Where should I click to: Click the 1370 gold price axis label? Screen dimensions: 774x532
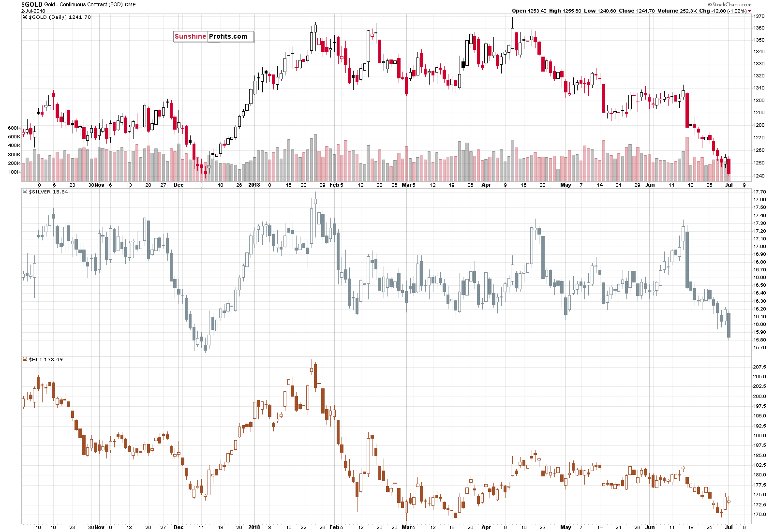click(759, 16)
